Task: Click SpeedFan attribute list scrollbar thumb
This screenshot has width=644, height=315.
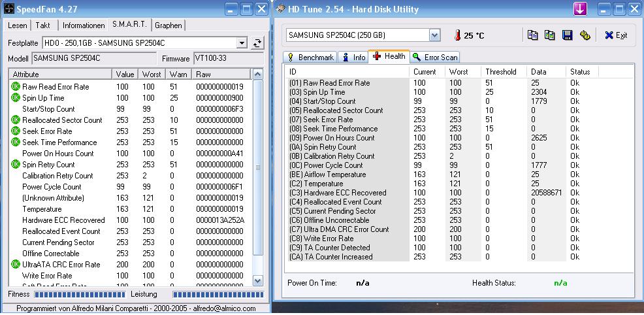Action: pos(257,167)
